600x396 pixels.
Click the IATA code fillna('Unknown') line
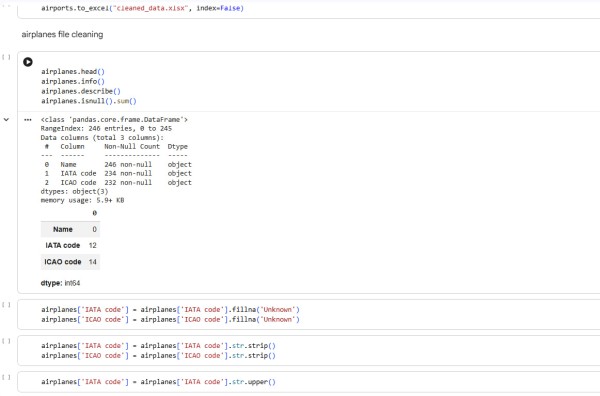170,310
